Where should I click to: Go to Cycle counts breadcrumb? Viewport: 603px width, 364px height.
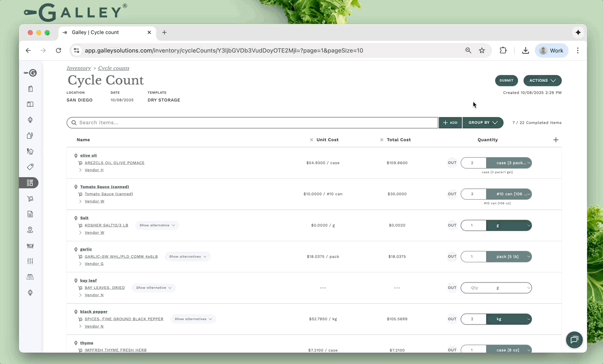(x=114, y=68)
